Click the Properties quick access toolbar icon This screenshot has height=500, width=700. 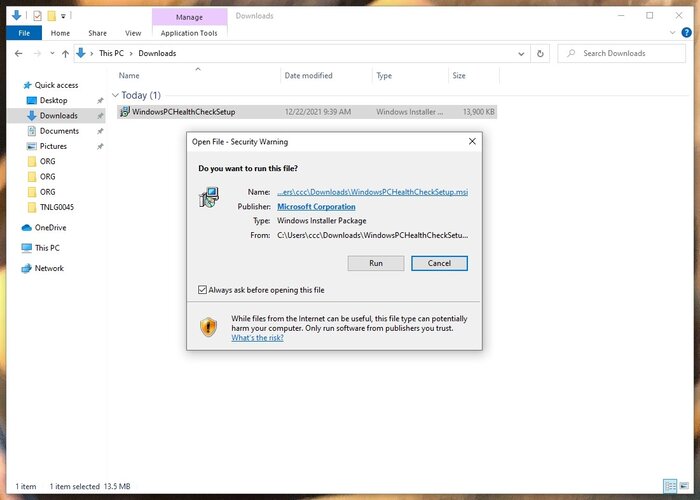click(x=37, y=16)
